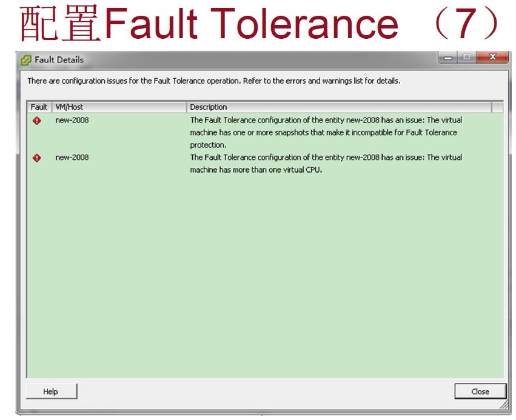Select new-2008 in the snapshots fault row

pyautogui.click(x=72, y=120)
